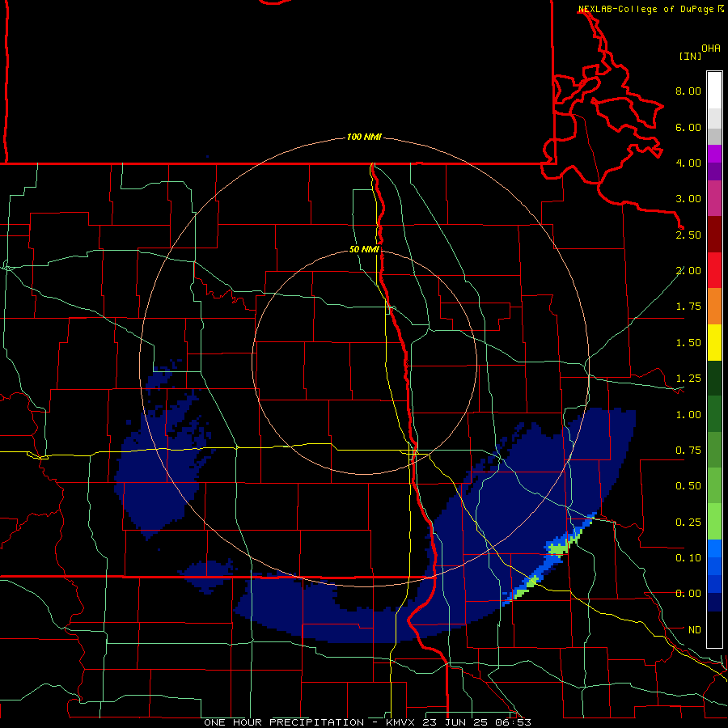728x728 pixels.
Task: Click the 2.50 legend value
Action: coord(688,235)
